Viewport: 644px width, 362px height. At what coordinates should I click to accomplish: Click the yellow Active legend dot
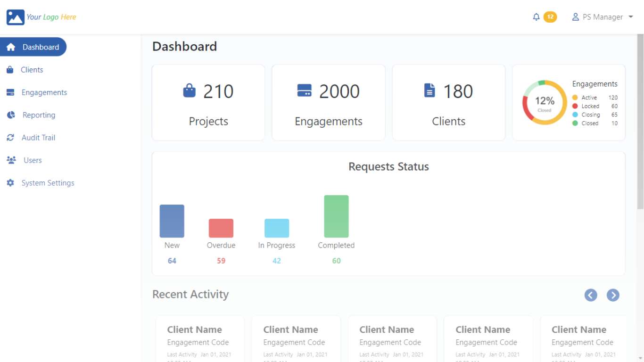coord(575,98)
